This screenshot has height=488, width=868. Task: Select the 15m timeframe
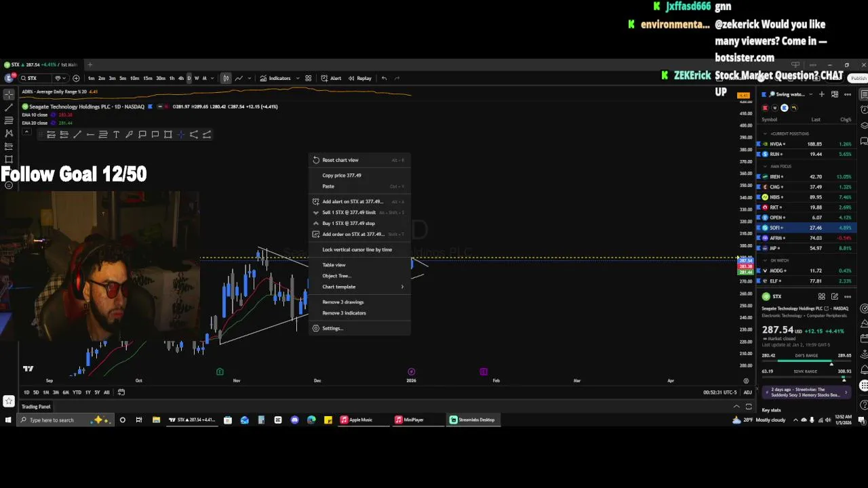(x=147, y=78)
